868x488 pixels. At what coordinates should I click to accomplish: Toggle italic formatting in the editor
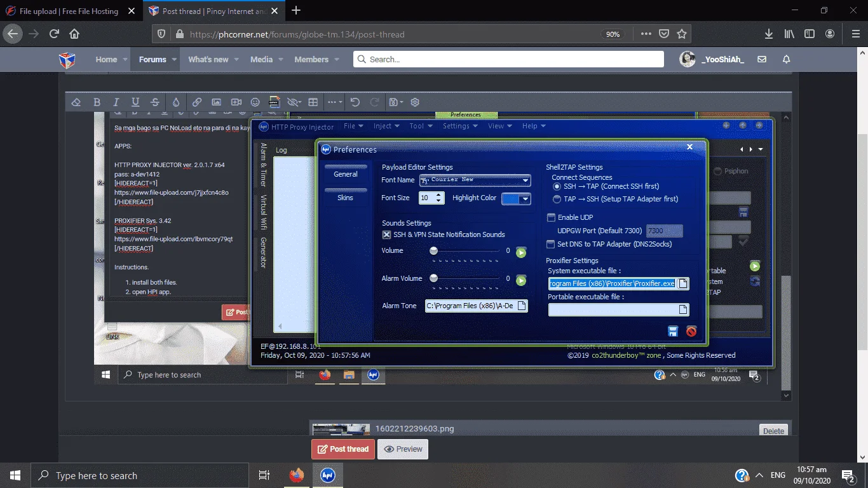click(116, 102)
